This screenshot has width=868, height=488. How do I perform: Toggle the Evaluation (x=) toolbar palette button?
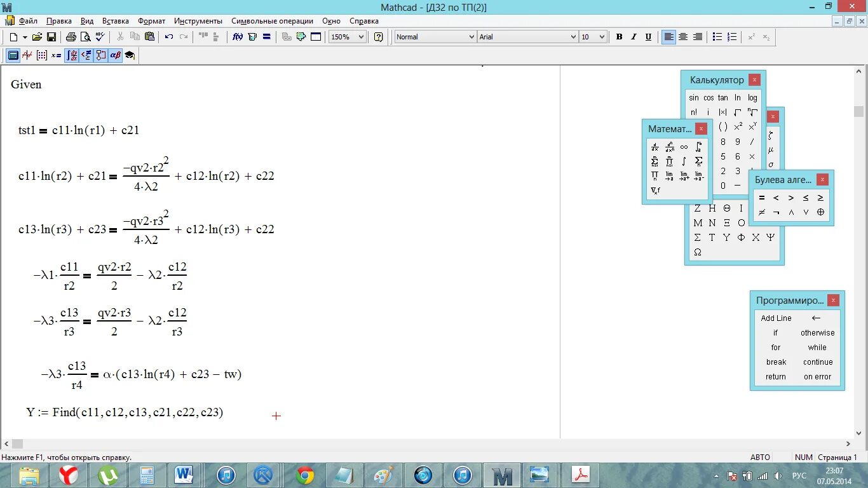[x=57, y=55]
